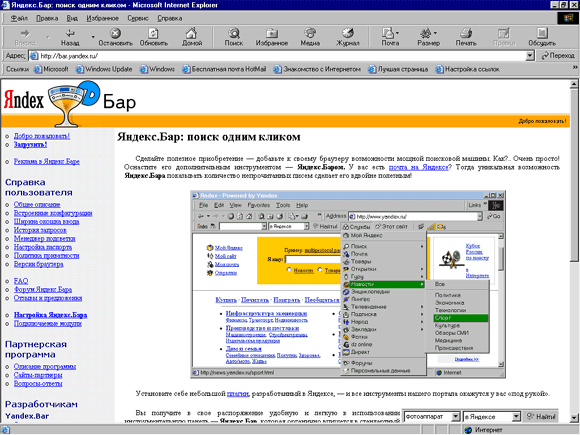Open the Политика приватности link

tap(47, 256)
